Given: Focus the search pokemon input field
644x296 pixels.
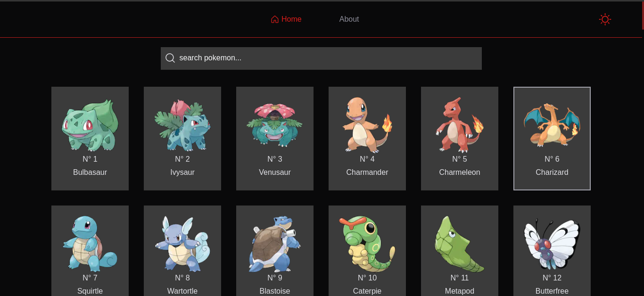Looking at the screenshot, I should tap(321, 58).
